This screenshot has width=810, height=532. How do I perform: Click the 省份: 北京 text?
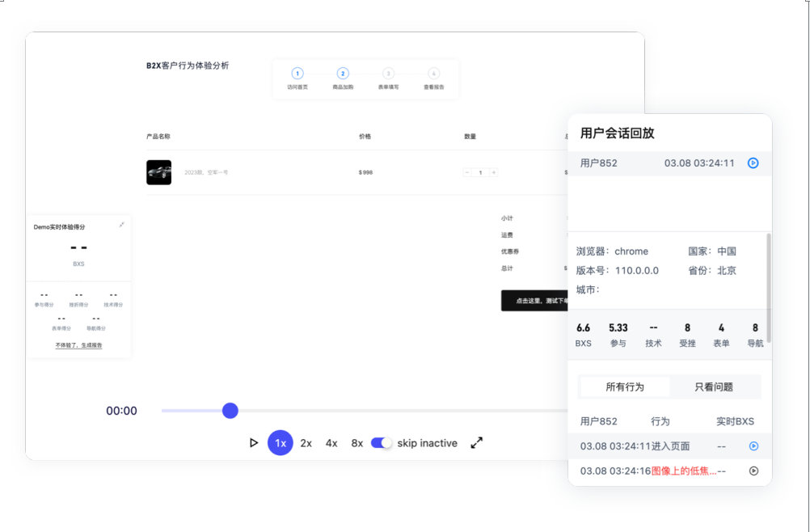pos(712,271)
